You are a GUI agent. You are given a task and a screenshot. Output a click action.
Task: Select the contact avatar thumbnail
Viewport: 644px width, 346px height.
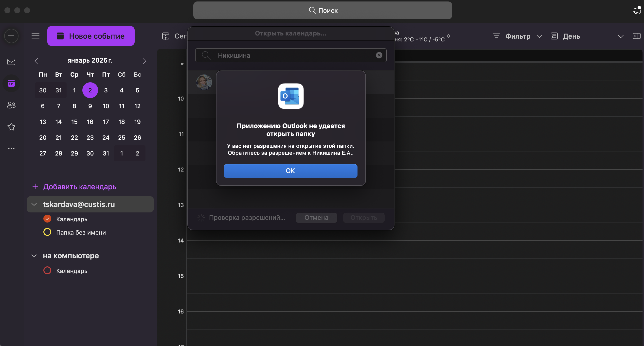[x=204, y=82]
